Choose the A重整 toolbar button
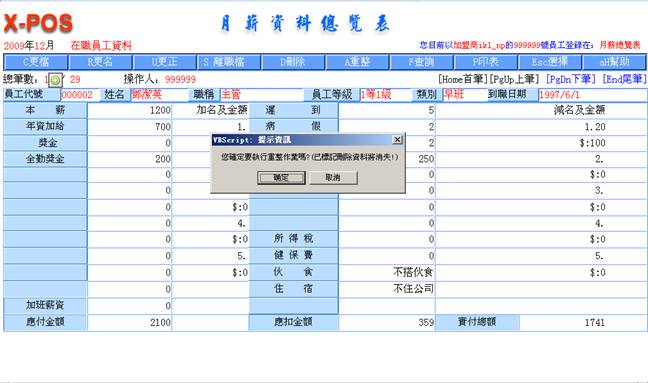 click(x=357, y=62)
